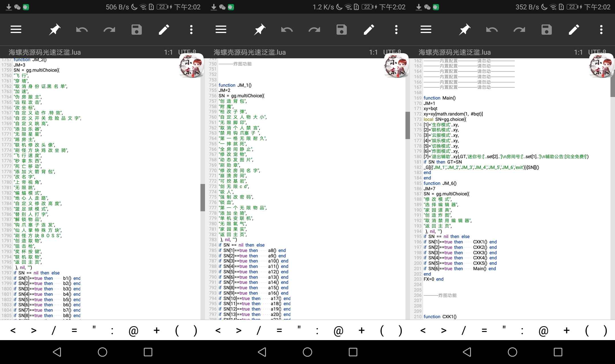Click the scrollbar thumb in the left editor

pyautogui.click(x=203, y=197)
